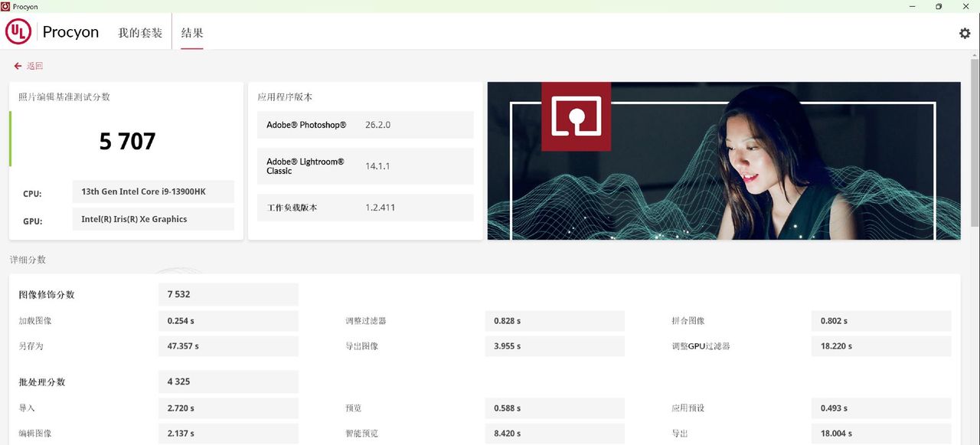Click the 图像修饰分数 value 7 532
Image resolution: width=980 pixels, height=445 pixels.
[x=228, y=294]
